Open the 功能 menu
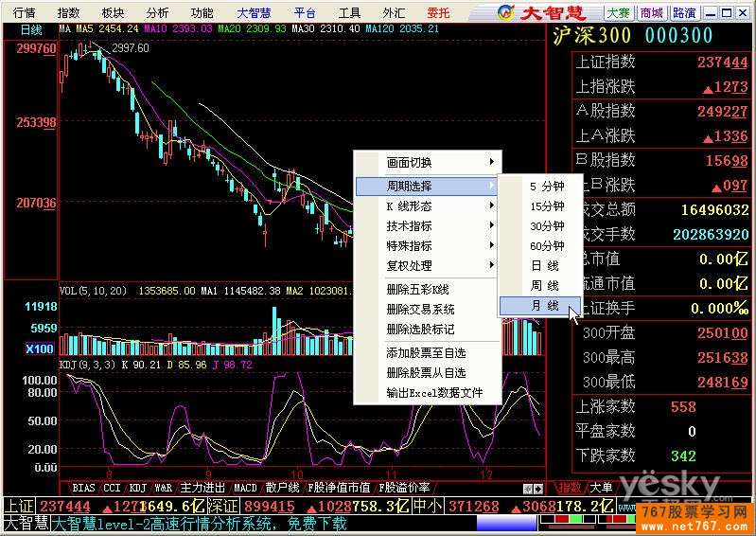The width and height of the screenshot is (756, 536). [202, 13]
